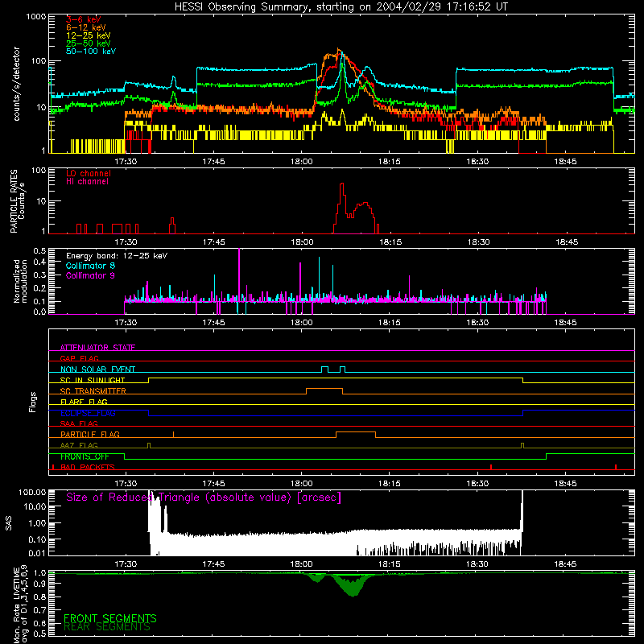Click the raised PARTICLE_FLAG segment after 18:00
This screenshot has height=644, width=644.
tap(356, 432)
